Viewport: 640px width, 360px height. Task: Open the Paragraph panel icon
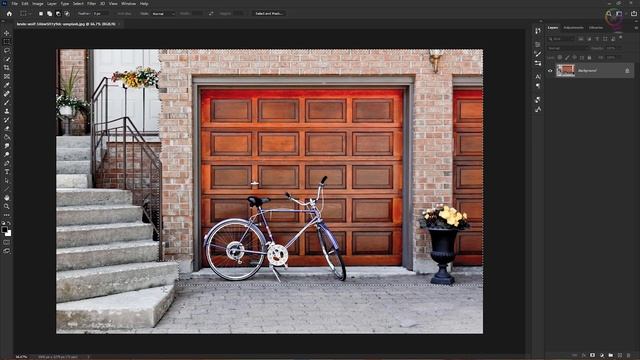pyautogui.click(x=538, y=86)
